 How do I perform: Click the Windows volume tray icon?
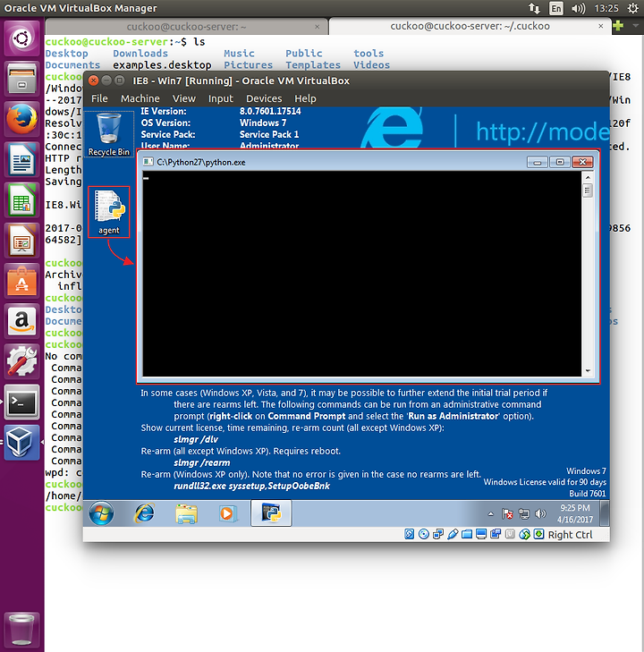[x=540, y=514]
